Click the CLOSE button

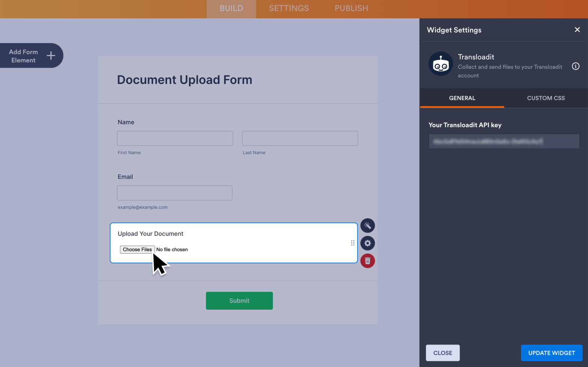pyautogui.click(x=442, y=353)
